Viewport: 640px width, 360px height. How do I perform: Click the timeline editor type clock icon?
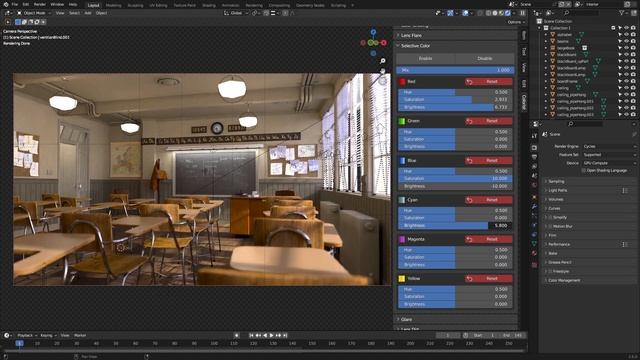coord(7,335)
